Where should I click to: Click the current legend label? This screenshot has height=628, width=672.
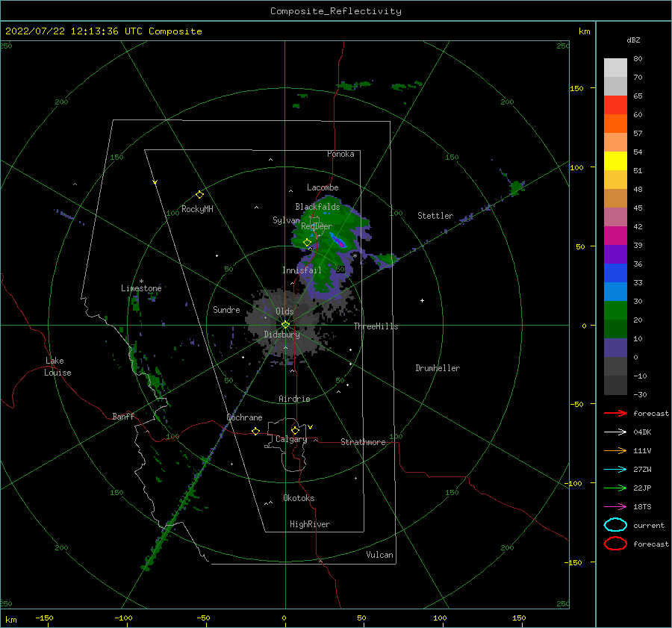click(x=649, y=525)
